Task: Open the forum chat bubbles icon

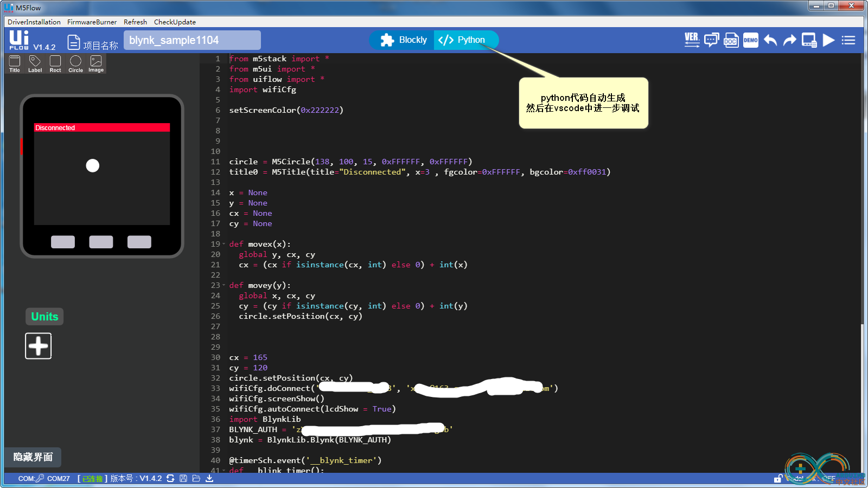Action: [711, 40]
